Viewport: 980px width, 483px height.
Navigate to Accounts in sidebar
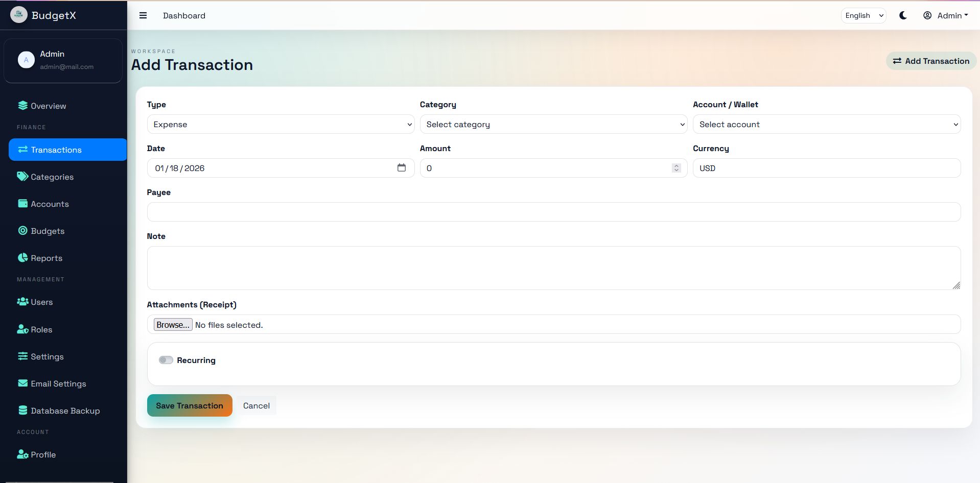click(x=67, y=204)
